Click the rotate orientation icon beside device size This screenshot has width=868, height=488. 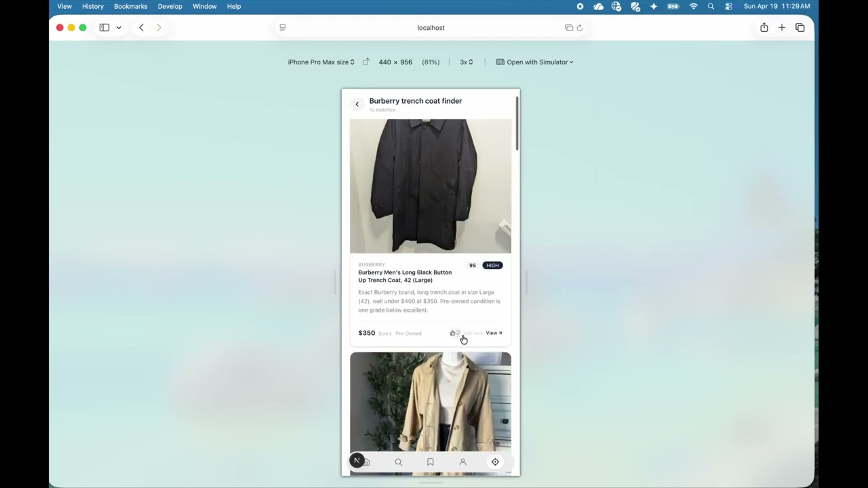[366, 62]
